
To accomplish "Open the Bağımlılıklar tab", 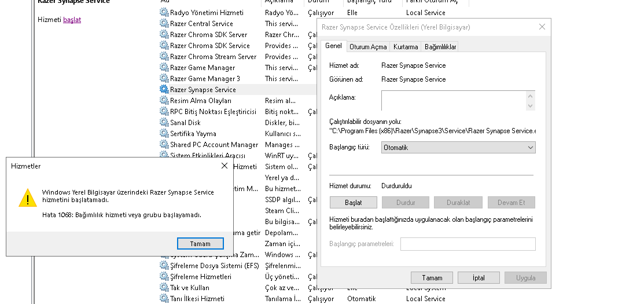I will click(x=440, y=47).
